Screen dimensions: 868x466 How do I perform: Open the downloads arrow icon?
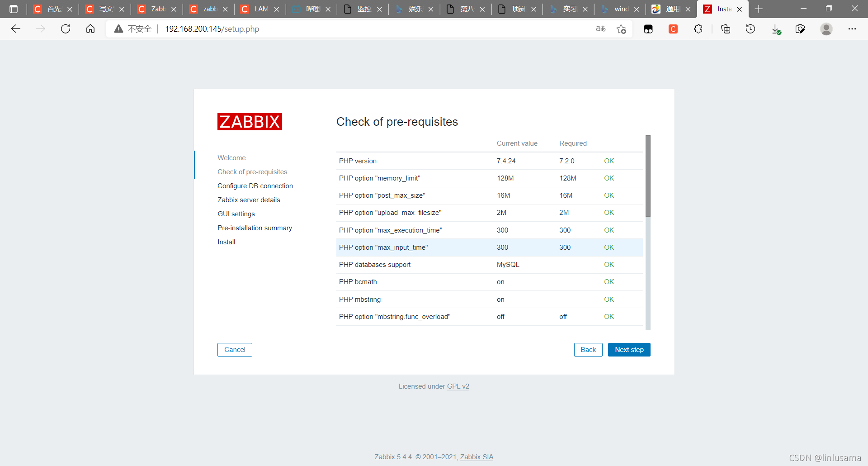(776, 29)
